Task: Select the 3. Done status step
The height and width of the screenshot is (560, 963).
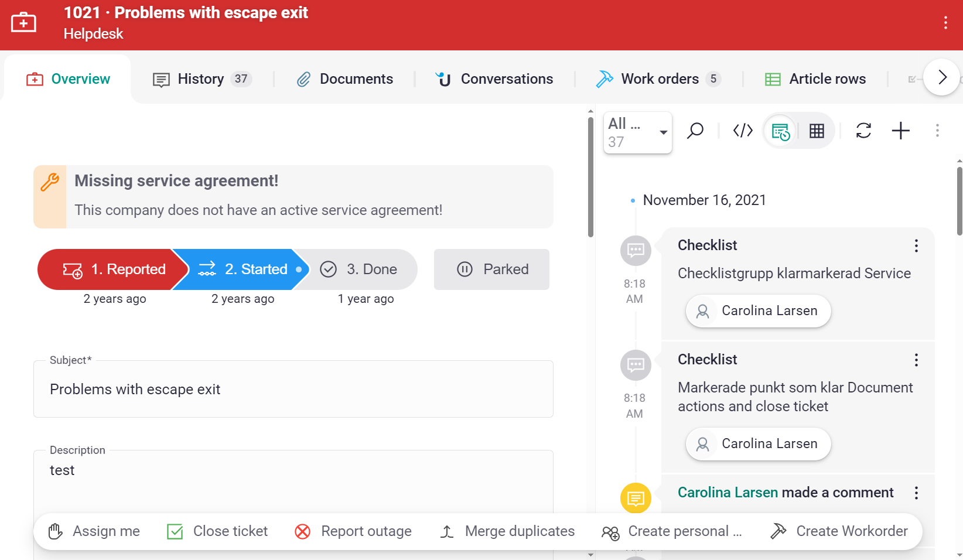Action: 359,269
